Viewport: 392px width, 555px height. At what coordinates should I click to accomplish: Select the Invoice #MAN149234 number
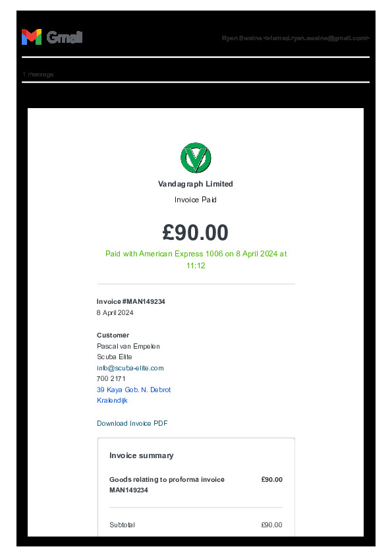(131, 302)
